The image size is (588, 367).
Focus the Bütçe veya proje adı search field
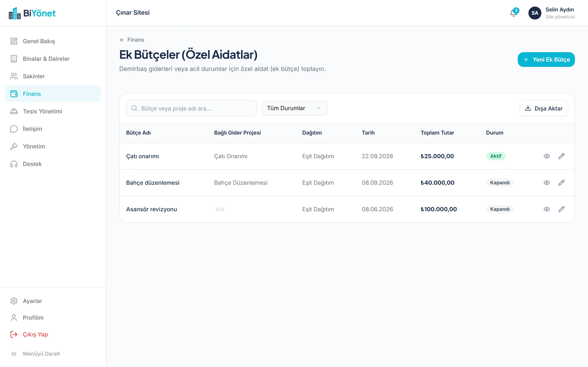pyautogui.click(x=191, y=108)
